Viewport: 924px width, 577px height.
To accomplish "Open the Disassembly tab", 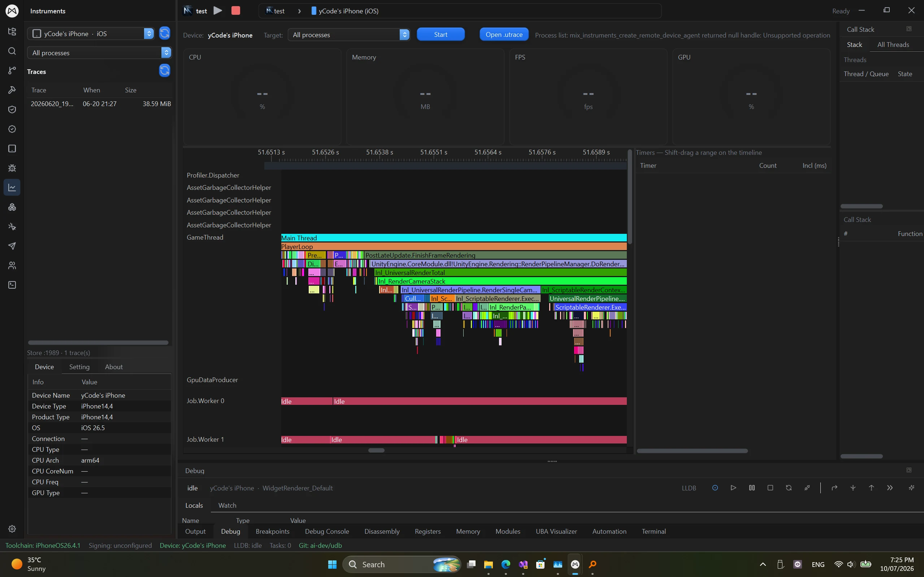I will [x=382, y=531].
